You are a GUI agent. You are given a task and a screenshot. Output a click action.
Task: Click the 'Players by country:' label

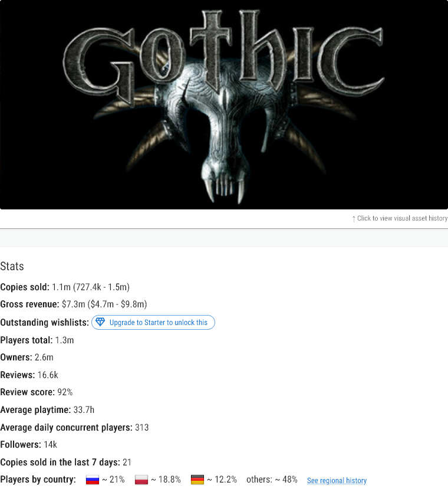[x=38, y=480]
